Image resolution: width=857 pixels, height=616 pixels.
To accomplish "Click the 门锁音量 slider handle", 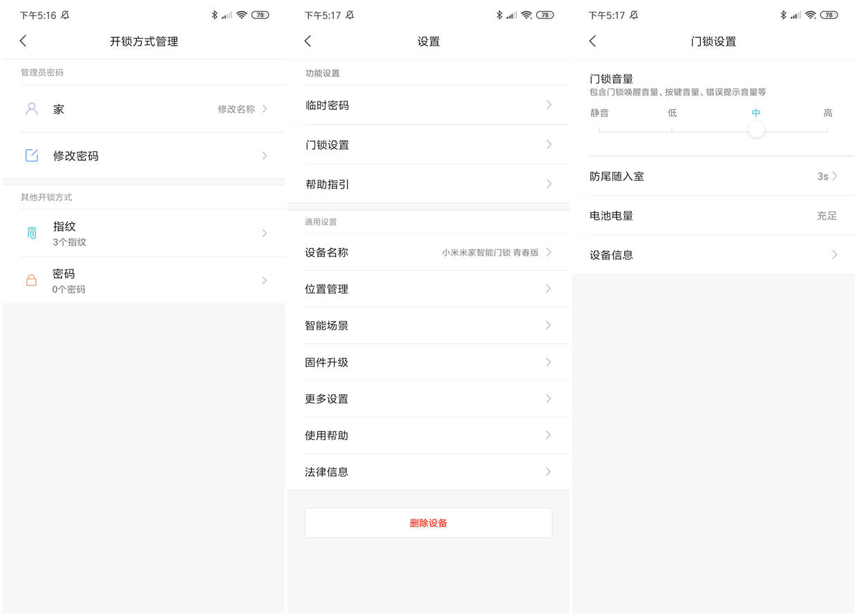I will [x=757, y=130].
